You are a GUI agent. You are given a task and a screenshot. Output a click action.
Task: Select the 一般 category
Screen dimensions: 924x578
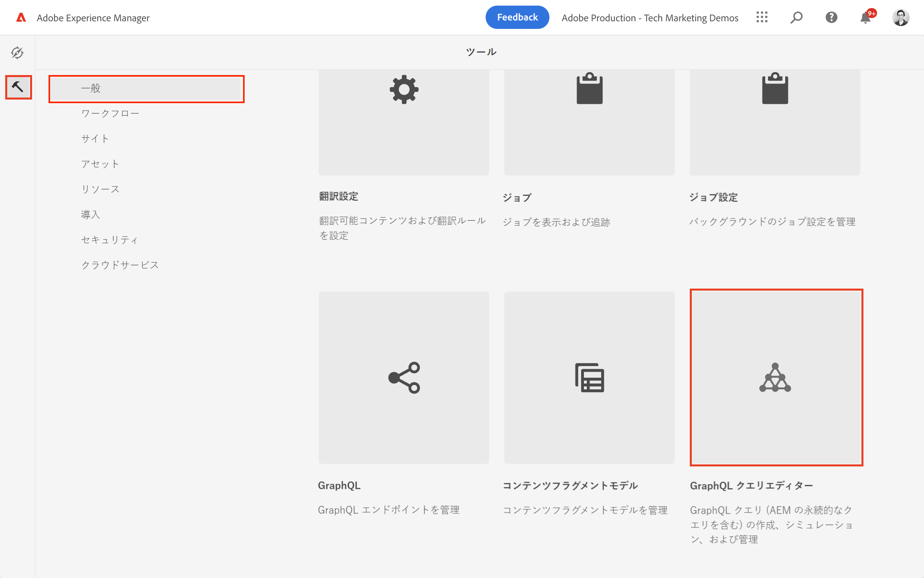[x=146, y=89]
